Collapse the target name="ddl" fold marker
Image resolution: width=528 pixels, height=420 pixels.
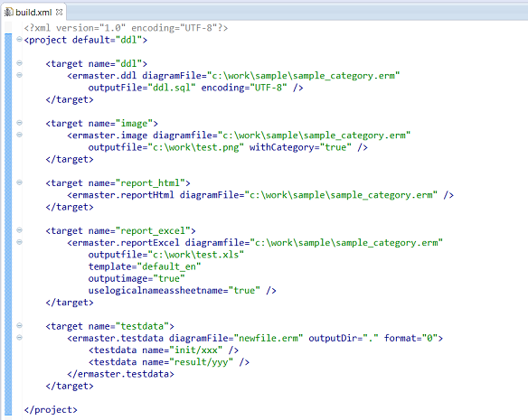click(x=19, y=63)
